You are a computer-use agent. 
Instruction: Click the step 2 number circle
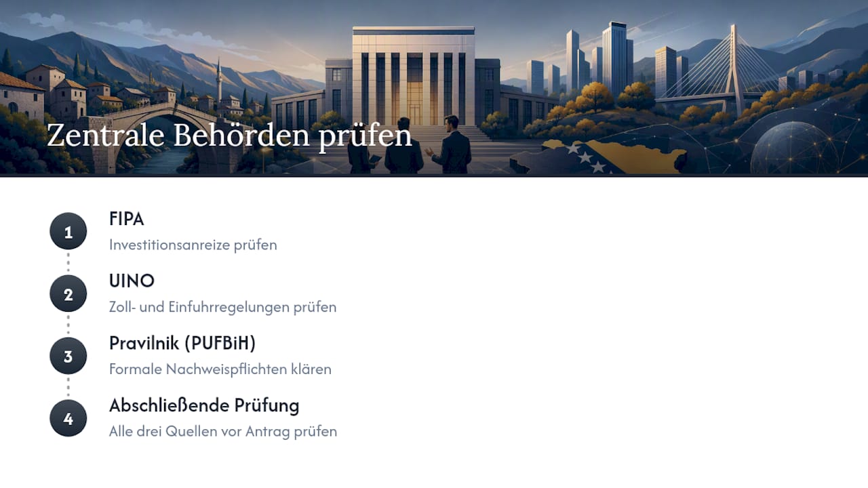68,294
